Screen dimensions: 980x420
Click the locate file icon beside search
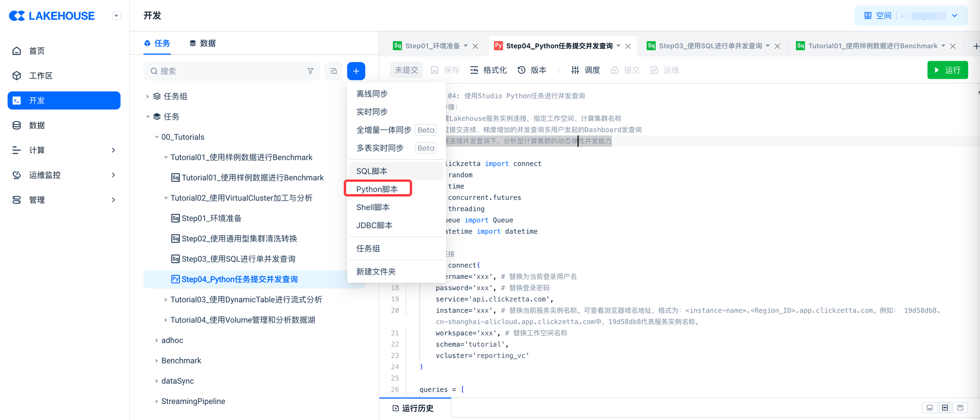click(334, 71)
